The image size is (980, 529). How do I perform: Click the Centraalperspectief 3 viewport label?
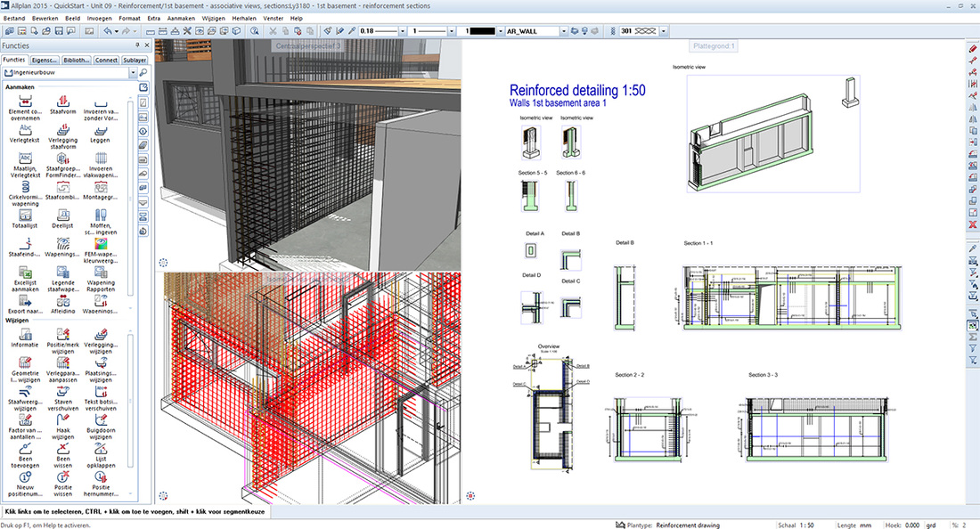[308, 46]
